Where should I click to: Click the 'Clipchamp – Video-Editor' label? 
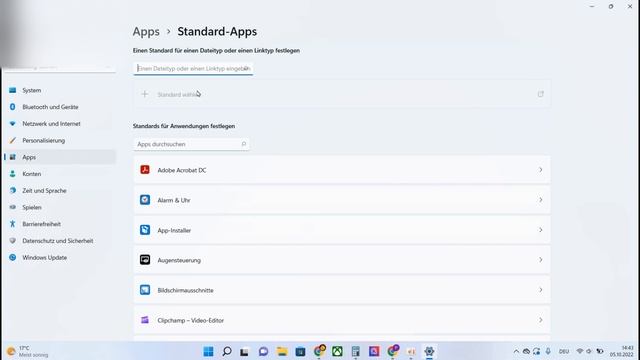[191, 321]
